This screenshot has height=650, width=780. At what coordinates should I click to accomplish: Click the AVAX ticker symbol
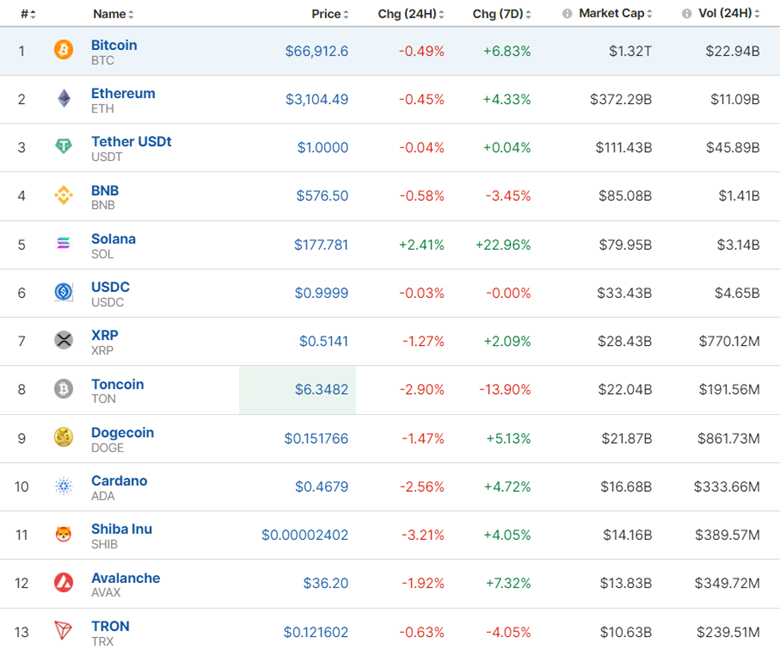[x=106, y=593]
